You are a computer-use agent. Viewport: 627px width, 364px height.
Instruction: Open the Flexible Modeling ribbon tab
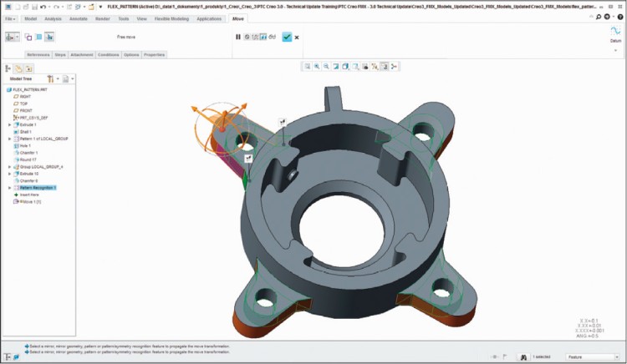pyautogui.click(x=167, y=18)
